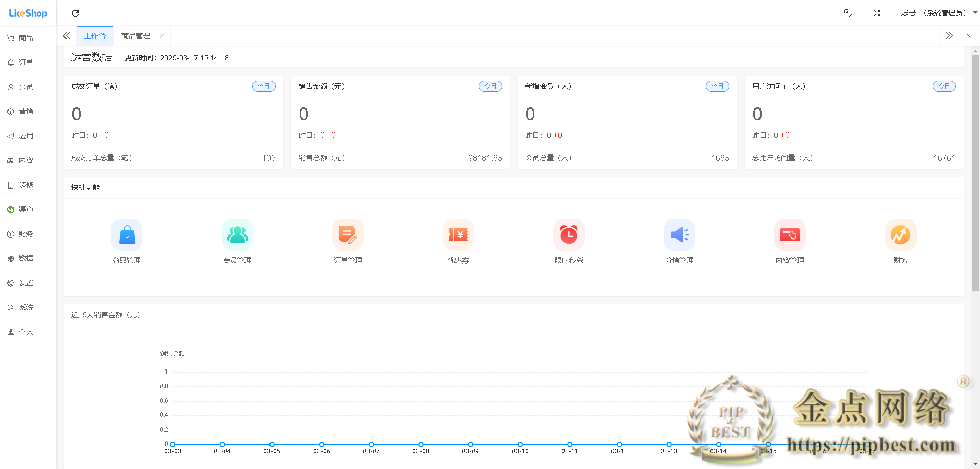Click the right tab scroll chevron

(x=949, y=36)
